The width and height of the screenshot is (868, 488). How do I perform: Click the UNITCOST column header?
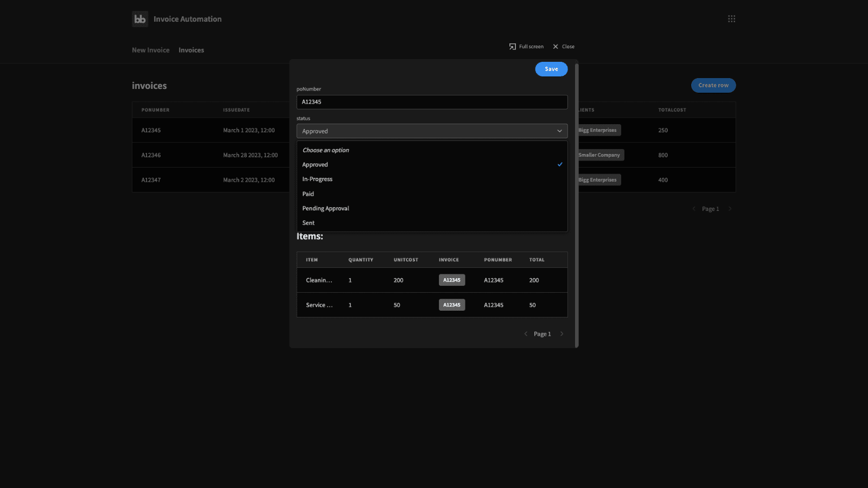click(406, 260)
